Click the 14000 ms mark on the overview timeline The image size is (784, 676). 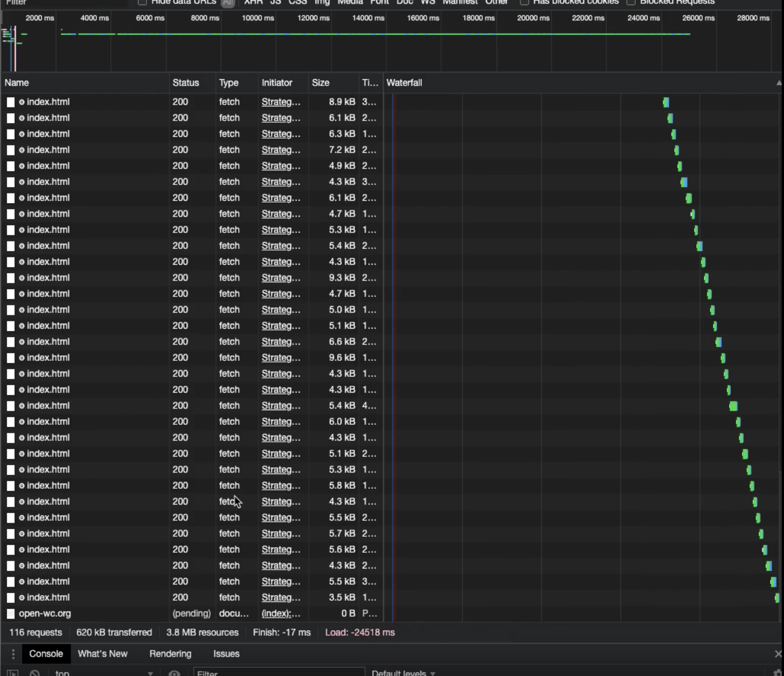tap(368, 18)
